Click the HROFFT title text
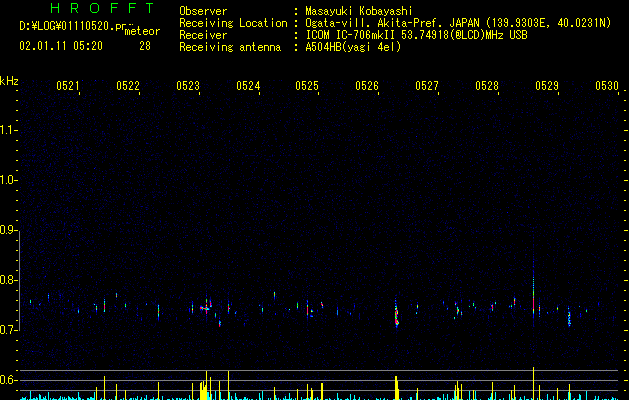629x400 pixels. click(102, 8)
